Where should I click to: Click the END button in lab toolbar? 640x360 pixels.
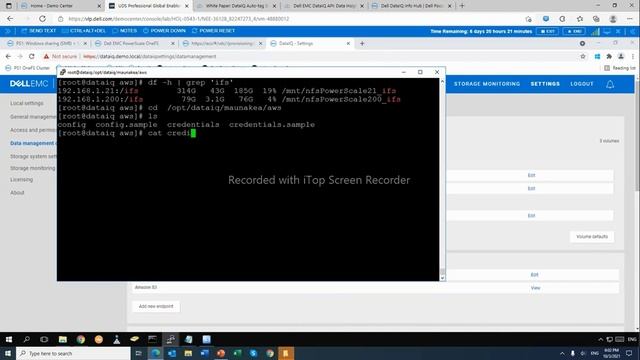(574, 31)
